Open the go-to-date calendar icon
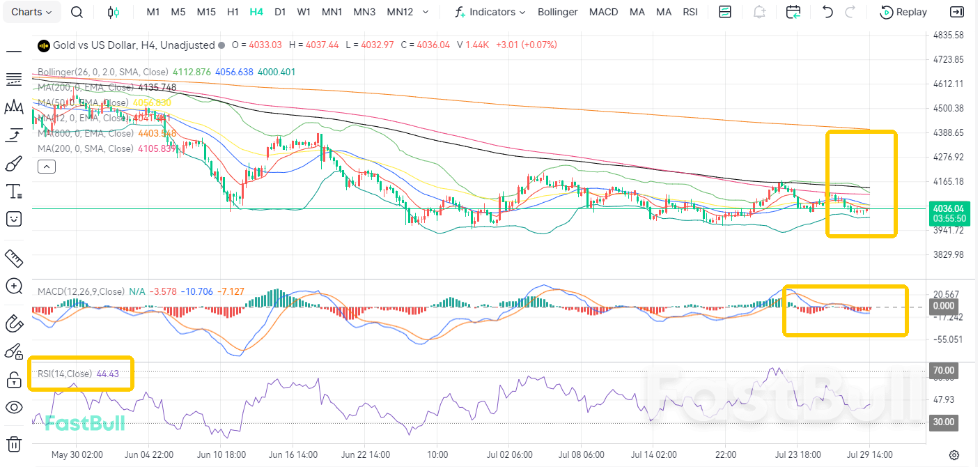 coord(793,12)
